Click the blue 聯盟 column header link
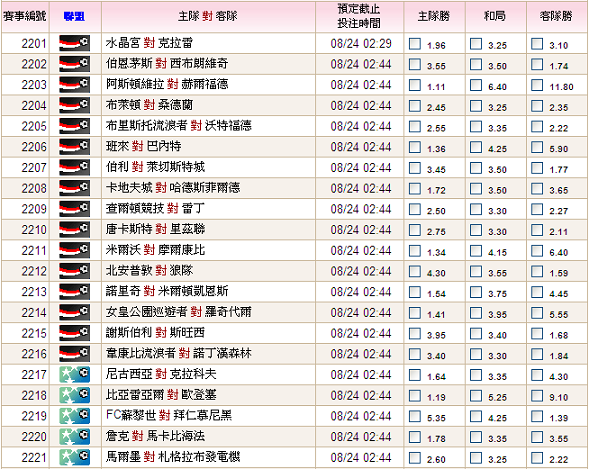The image size is (589, 469). (74, 17)
